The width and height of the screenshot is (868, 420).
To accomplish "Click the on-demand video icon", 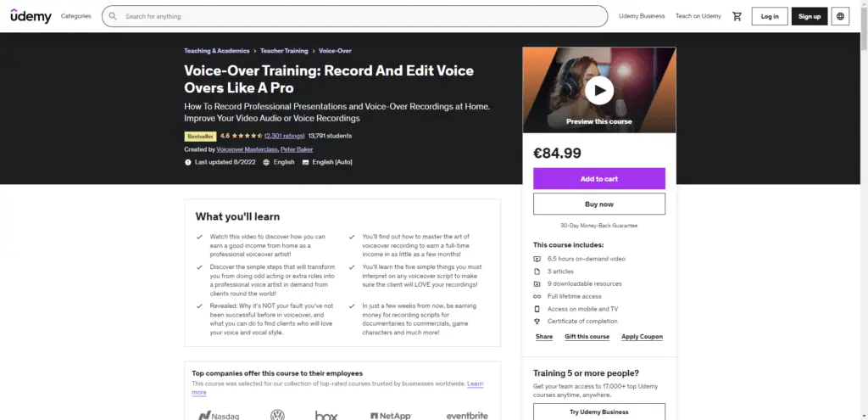I will pos(537,259).
